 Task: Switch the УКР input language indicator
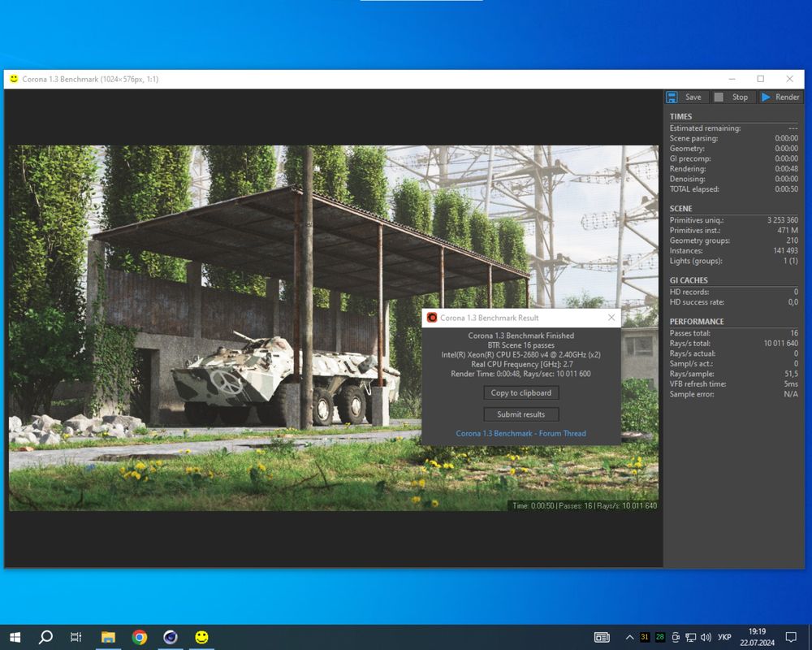click(x=724, y=637)
